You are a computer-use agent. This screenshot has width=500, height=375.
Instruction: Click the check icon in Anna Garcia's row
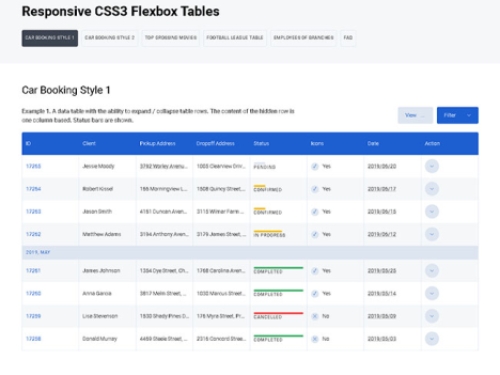[315, 293]
